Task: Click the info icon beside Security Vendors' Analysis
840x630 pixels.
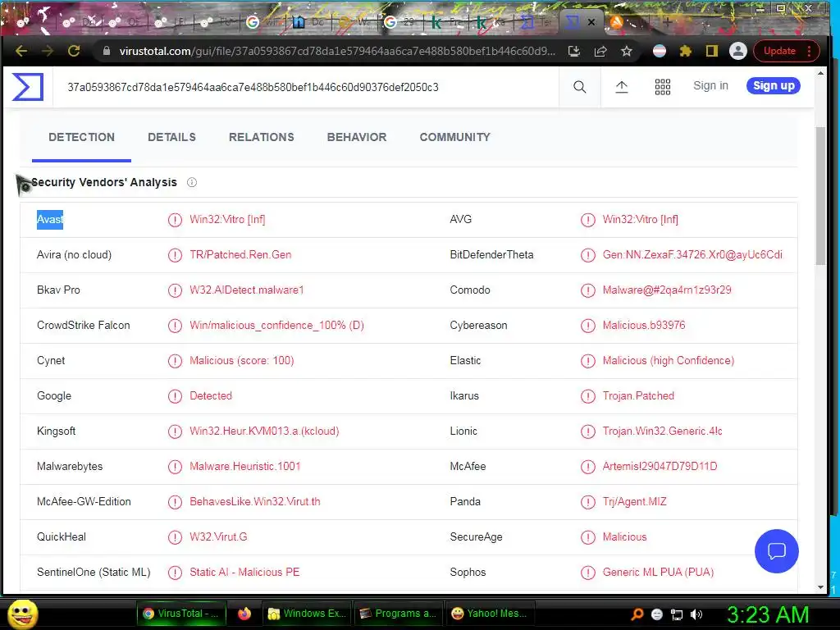Action: (192, 182)
